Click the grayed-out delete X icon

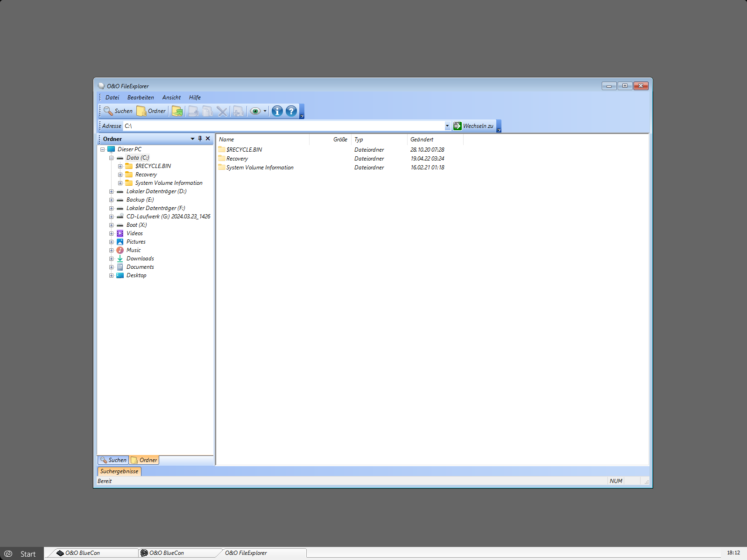pyautogui.click(x=222, y=111)
